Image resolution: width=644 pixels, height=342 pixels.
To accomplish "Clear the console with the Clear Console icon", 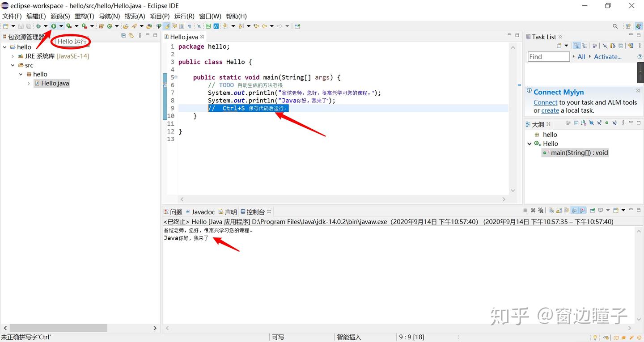I will [x=551, y=210].
